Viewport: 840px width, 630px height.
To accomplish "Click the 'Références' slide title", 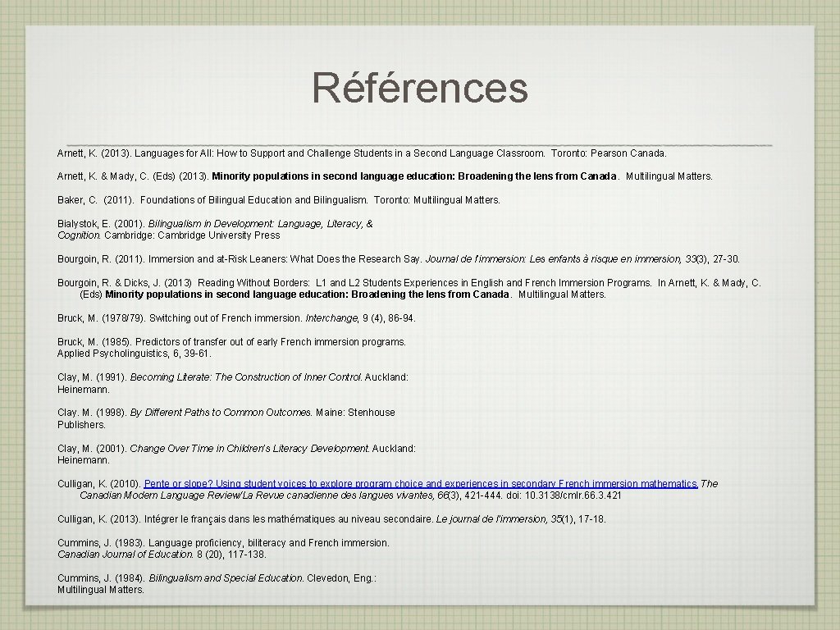I will (420, 87).
